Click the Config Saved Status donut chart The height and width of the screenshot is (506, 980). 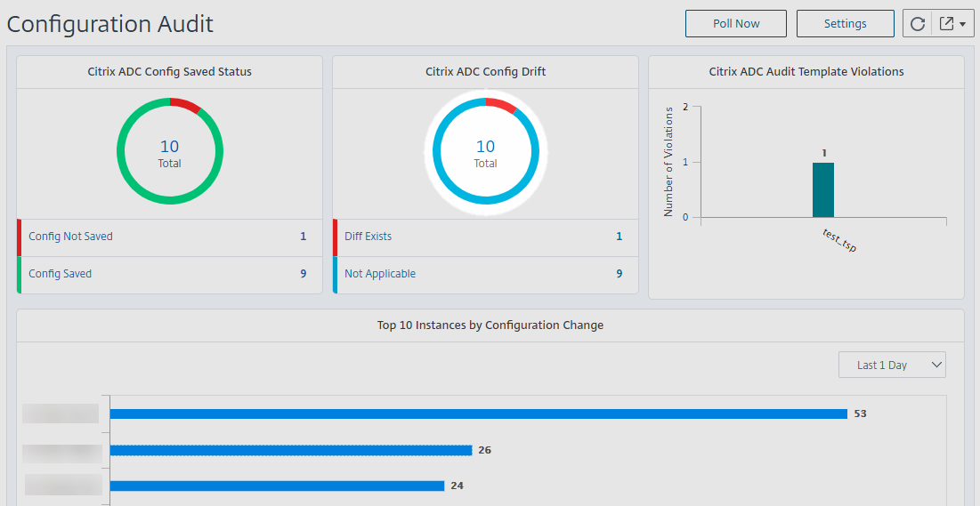point(170,150)
